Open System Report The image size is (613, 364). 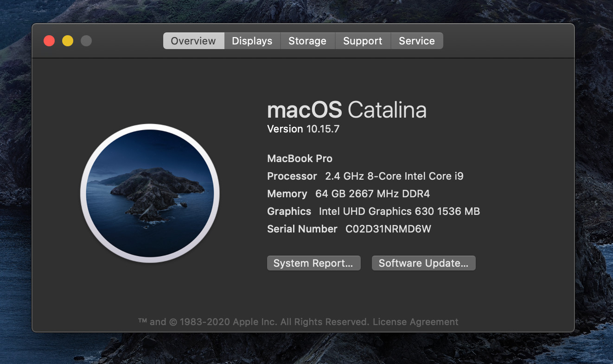313,263
